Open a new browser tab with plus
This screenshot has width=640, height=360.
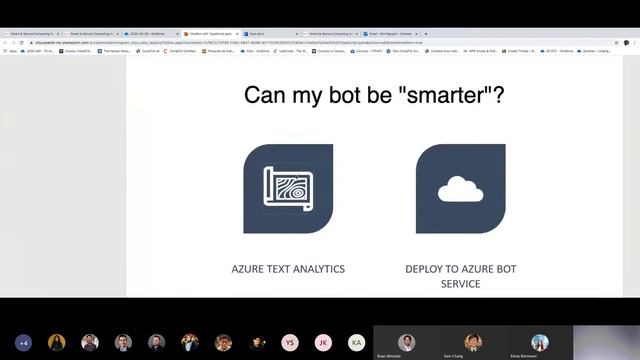426,34
